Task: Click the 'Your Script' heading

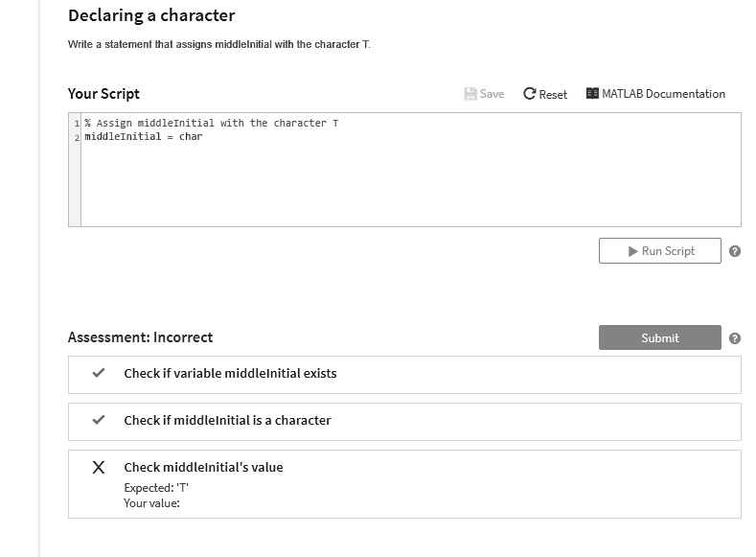Action: pos(103,94)
